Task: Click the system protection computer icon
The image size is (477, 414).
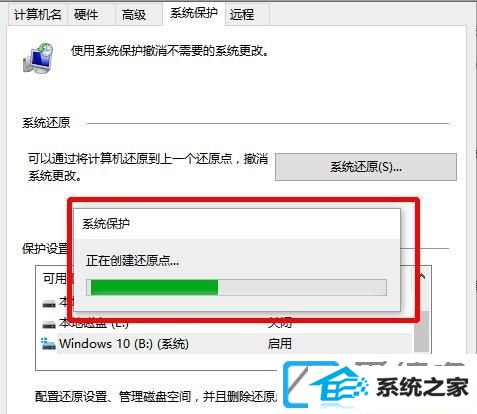Action: click(x=38, y=58)
